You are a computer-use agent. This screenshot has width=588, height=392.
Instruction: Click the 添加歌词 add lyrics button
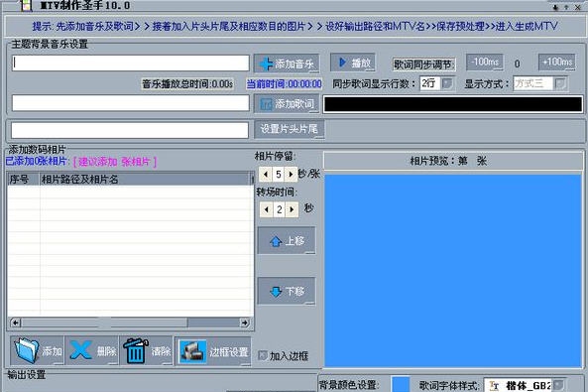[287, 103]
